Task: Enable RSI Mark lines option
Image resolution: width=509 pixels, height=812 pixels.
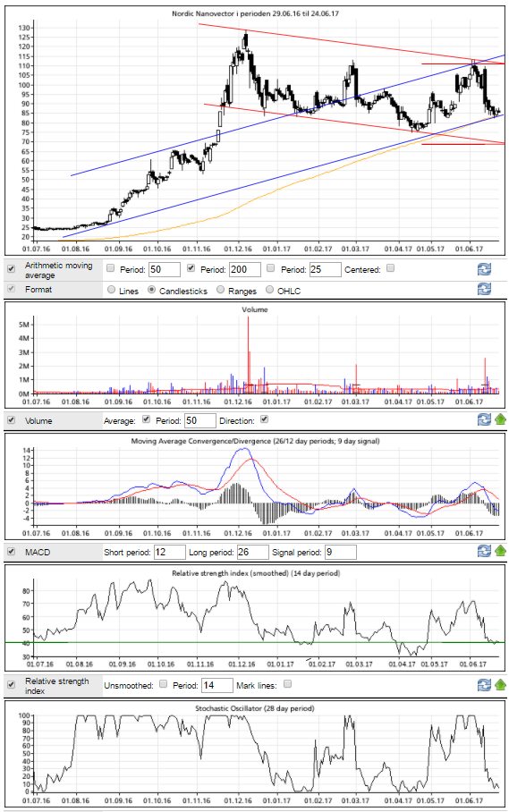Action: pos(287,684)
